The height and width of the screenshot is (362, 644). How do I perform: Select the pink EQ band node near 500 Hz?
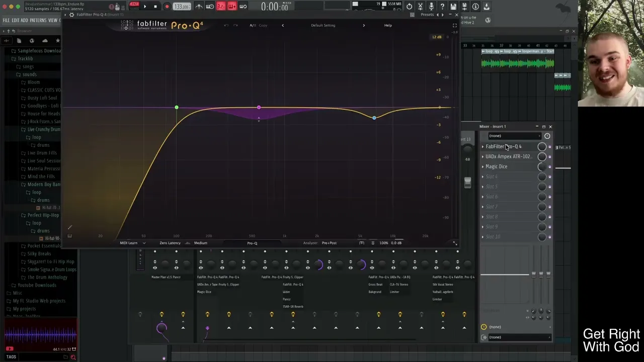pyautogui.click(x=259, y=108)
